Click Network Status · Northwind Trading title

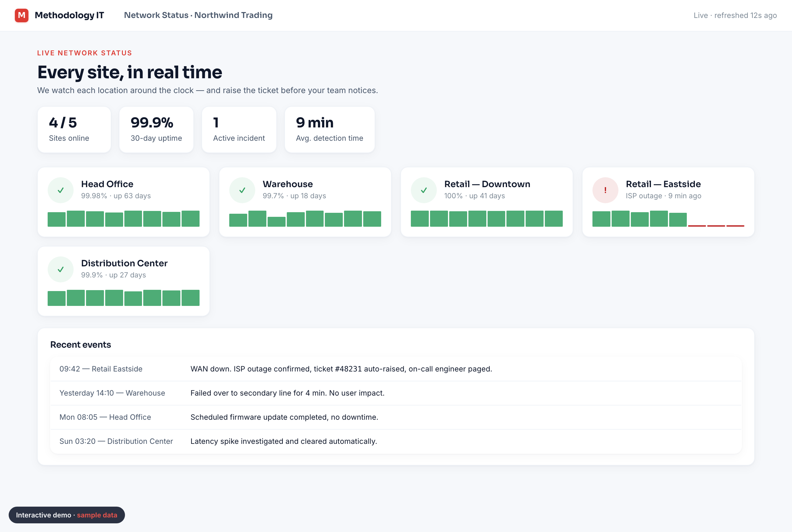point(198,15)
